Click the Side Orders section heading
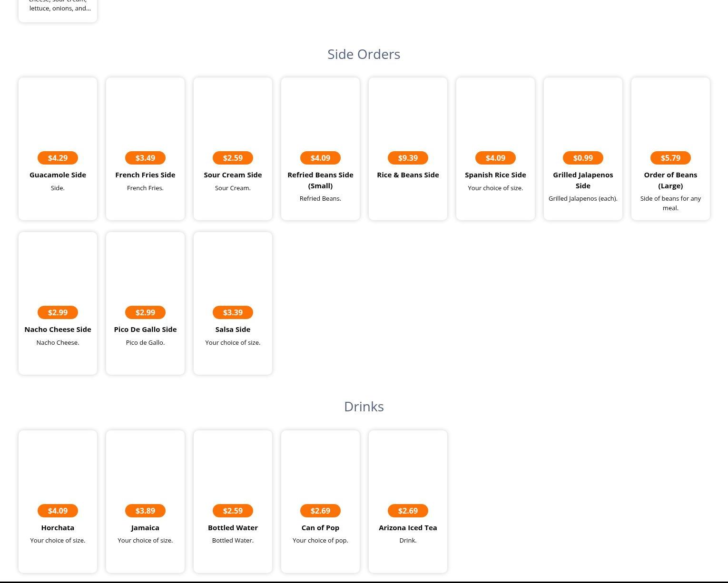The height and width of the screenshot is (583, 728). click(x=364, y=54)
